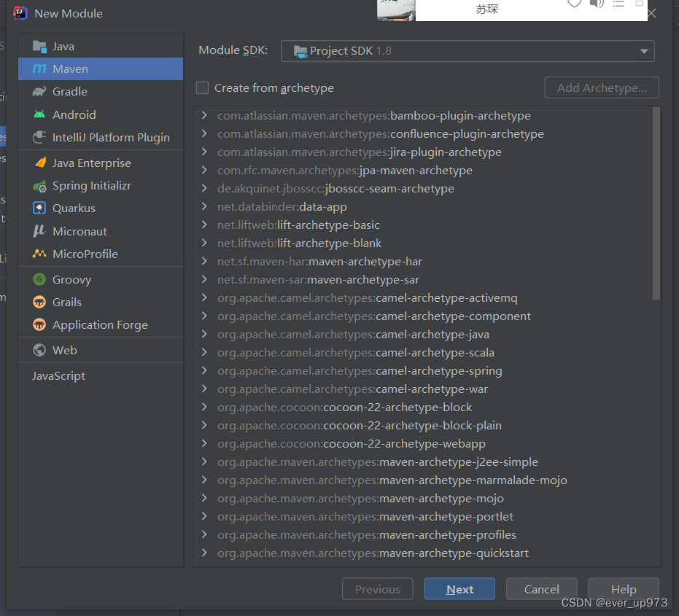Expand cocoon-22-archetype-webapp node
The image size is (679, 616).
204,443
